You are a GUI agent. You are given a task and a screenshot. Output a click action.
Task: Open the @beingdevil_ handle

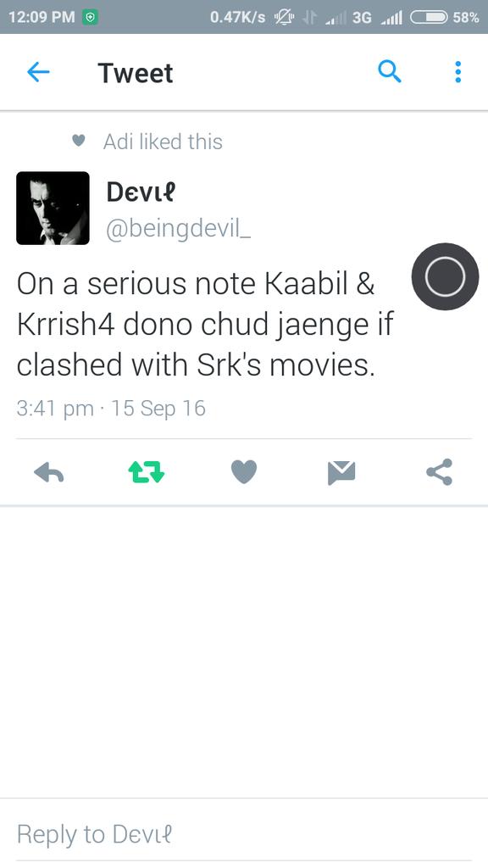178,229
